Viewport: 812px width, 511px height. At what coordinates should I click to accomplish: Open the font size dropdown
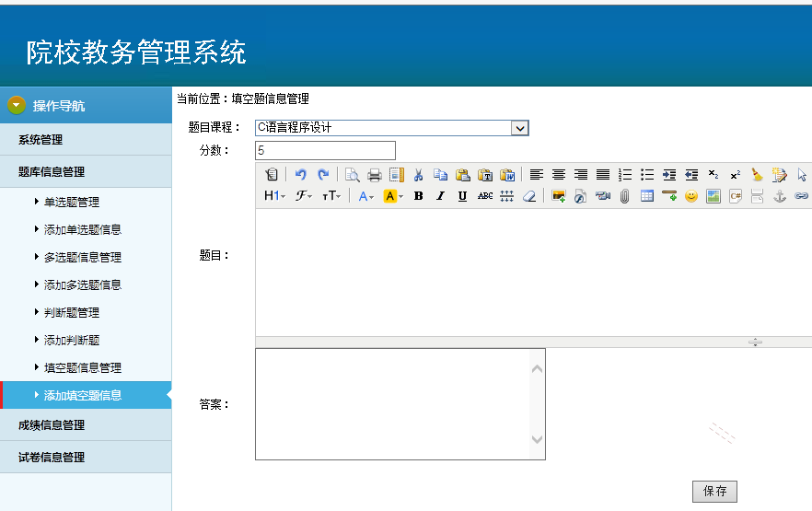(331, 196)
